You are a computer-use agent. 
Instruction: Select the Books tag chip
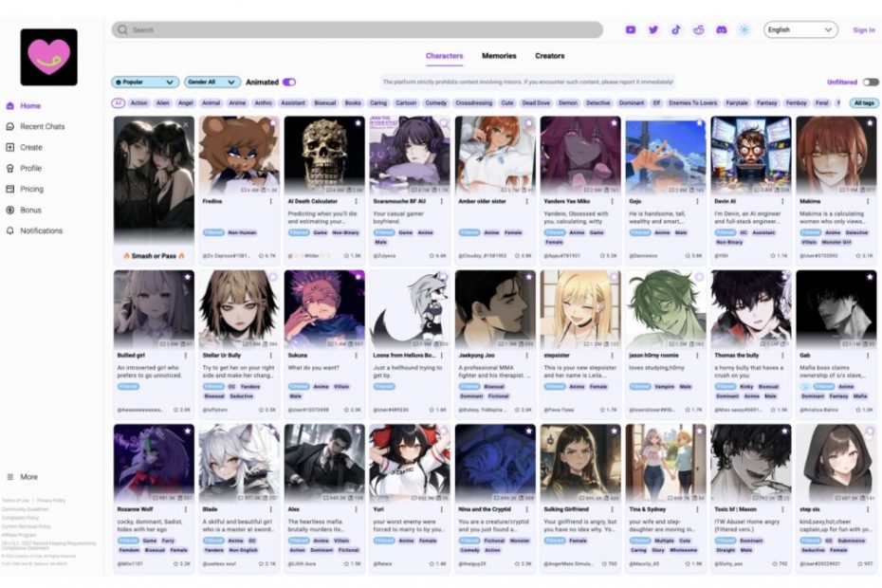pyautogui.click(x=353, y=103)
